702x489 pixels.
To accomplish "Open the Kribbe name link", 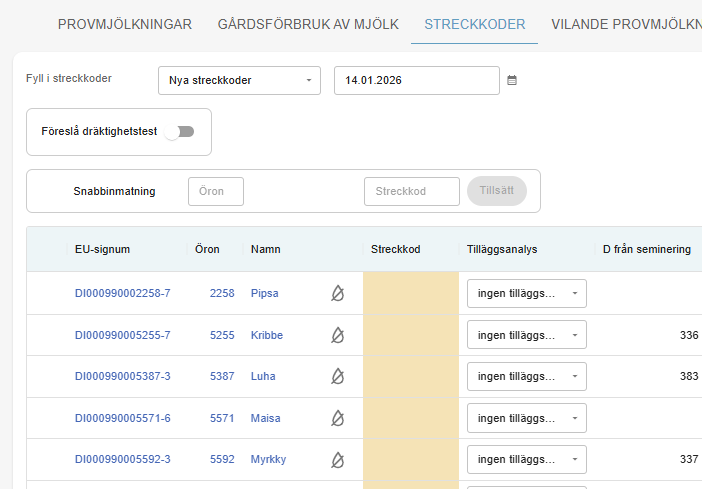I will [267, 335].
